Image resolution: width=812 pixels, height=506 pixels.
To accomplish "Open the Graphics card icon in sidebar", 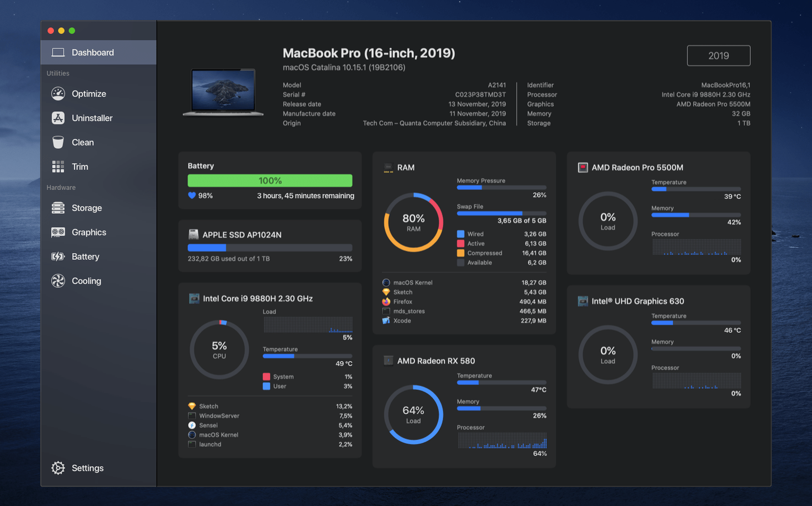I will [58, 232].
